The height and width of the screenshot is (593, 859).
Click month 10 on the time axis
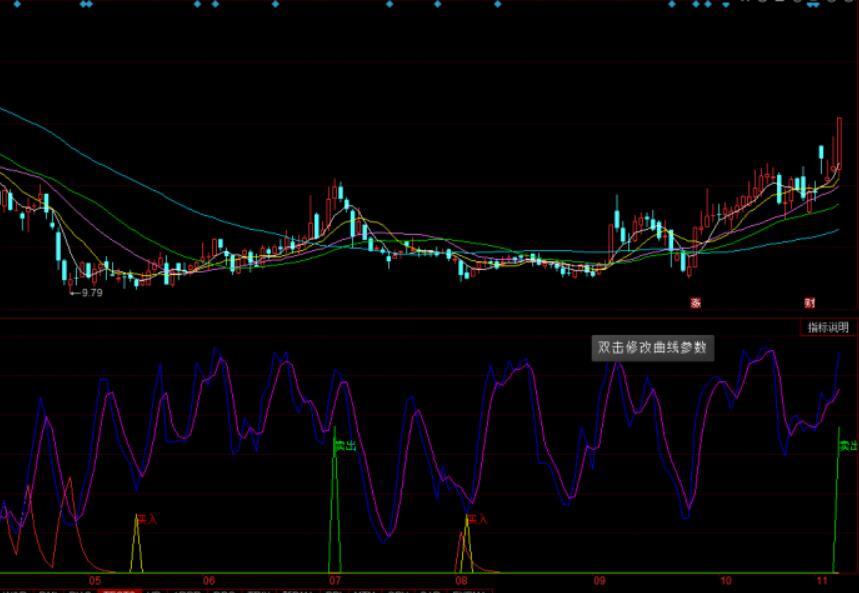tap(726, 580)
